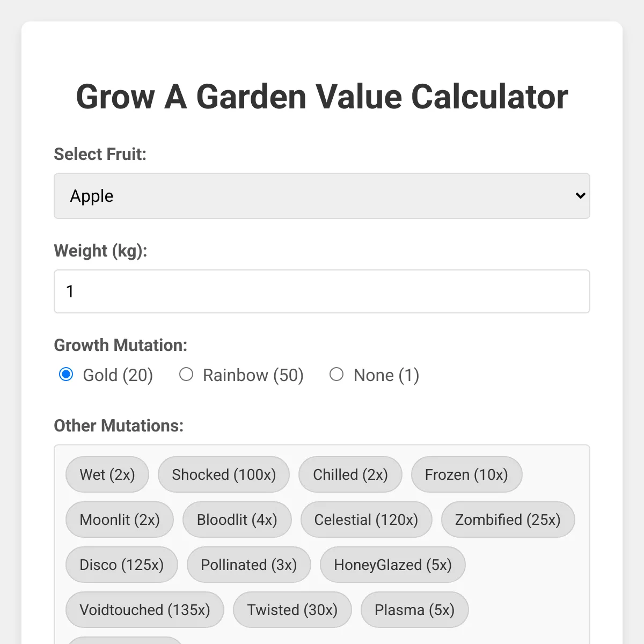The height and width of the screenshot is (644, 644).
Task: Toggle Moonlit (2x) mutation
Action: [x=120, y=519]
